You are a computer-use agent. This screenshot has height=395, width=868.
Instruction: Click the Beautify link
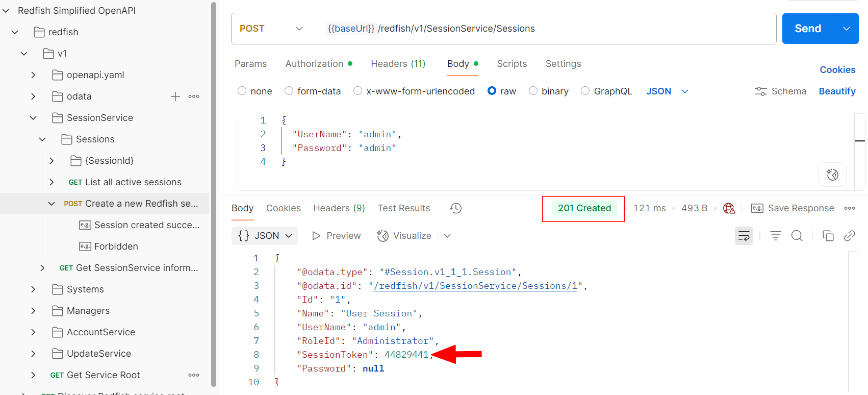point(837,91)
